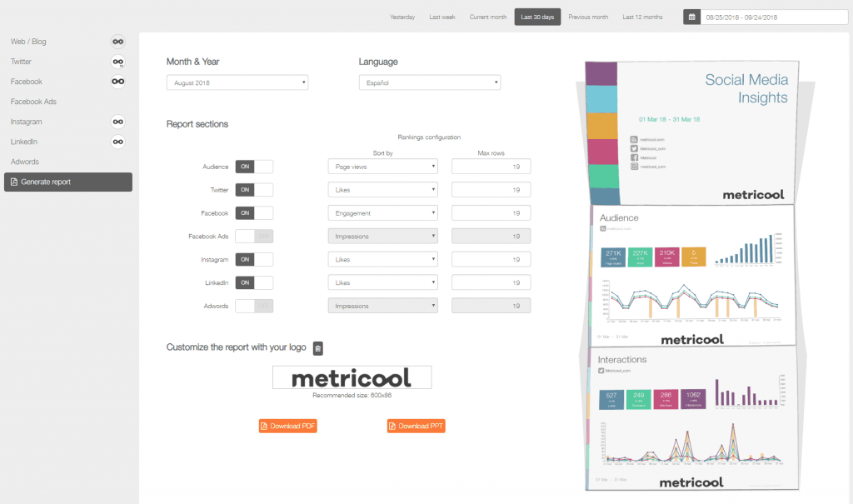Click Instagram max rows field

[491, 260]
